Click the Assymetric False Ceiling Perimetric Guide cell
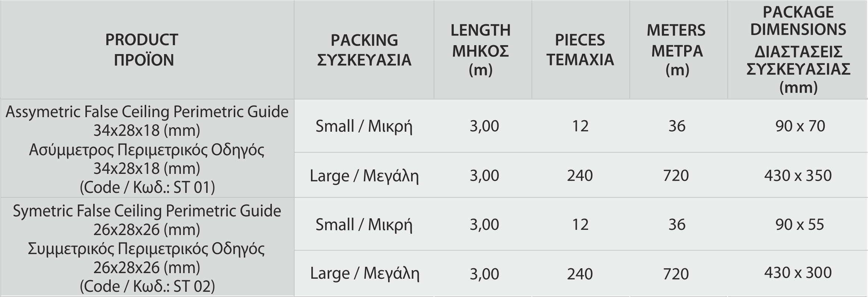868x297 pixels. [x=147, y=149]
